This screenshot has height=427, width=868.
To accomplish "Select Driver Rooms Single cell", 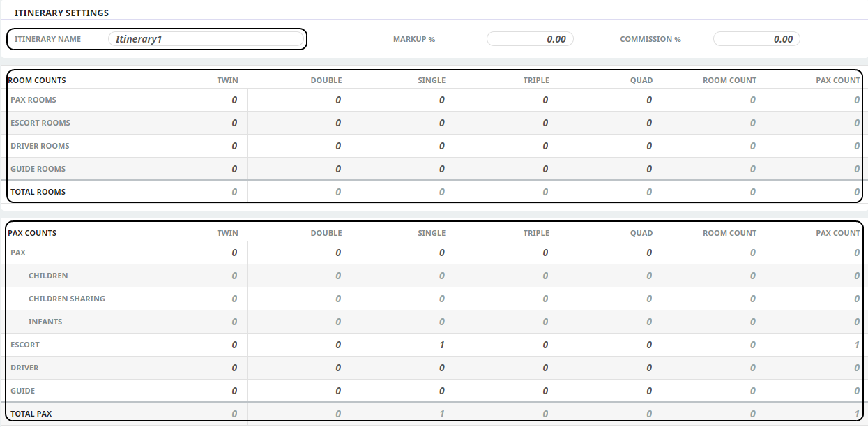I will (403, 146).
